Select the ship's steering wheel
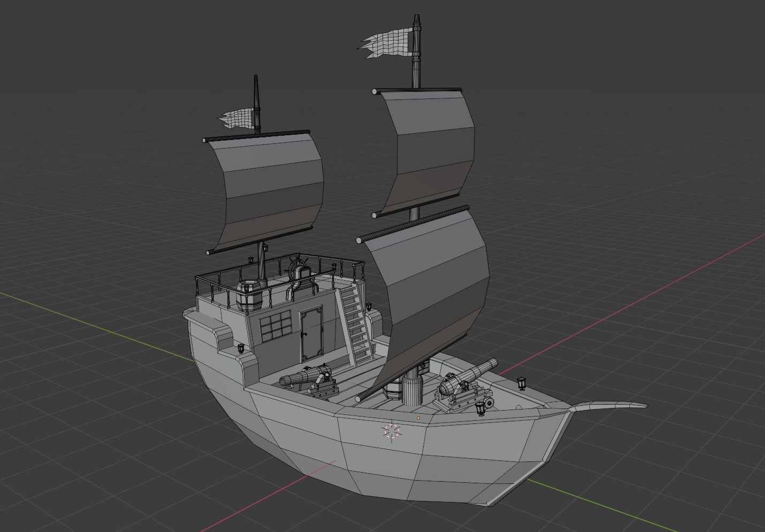The width and height of the screenshot is (765, 532). click(299, 267)
